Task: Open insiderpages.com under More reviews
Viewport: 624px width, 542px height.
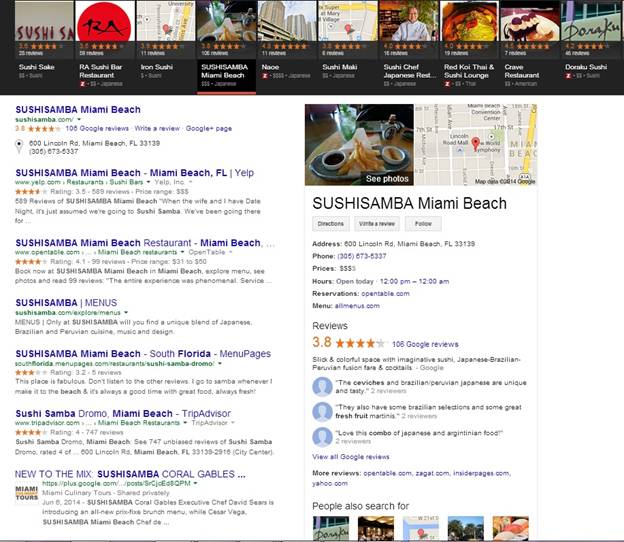Action: coord(482,473)
